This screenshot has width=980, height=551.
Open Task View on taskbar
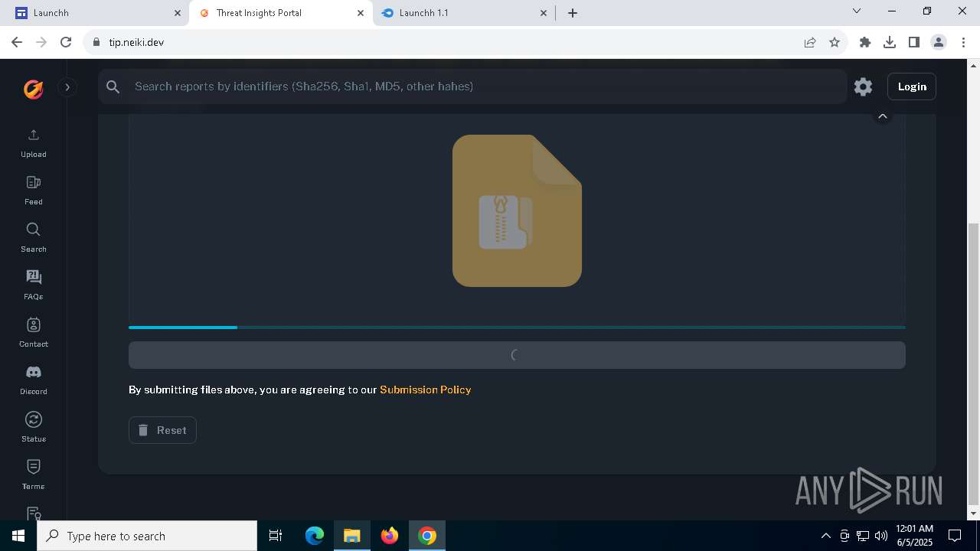pyautogui.click(x=276, y=536)
